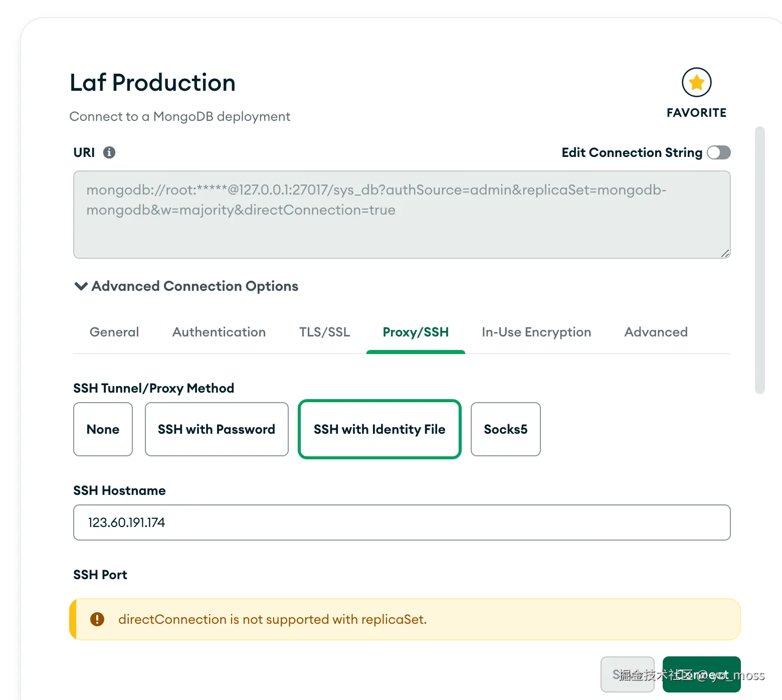
Task: Choose None as the SSH tunnel method
Action: tap(103, 429)
